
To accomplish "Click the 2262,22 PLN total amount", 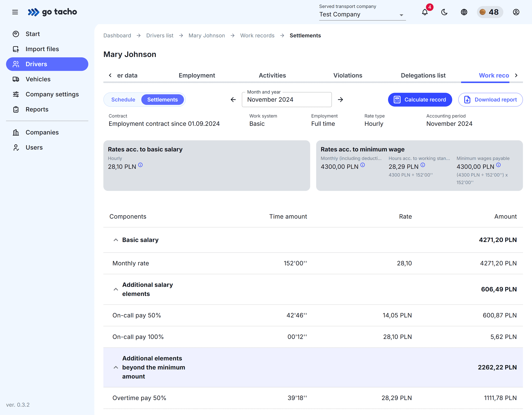I will tap(497, 367).
